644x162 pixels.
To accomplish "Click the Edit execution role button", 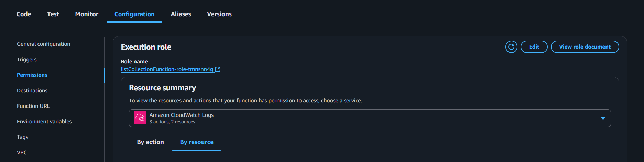I will coord(534,47).
